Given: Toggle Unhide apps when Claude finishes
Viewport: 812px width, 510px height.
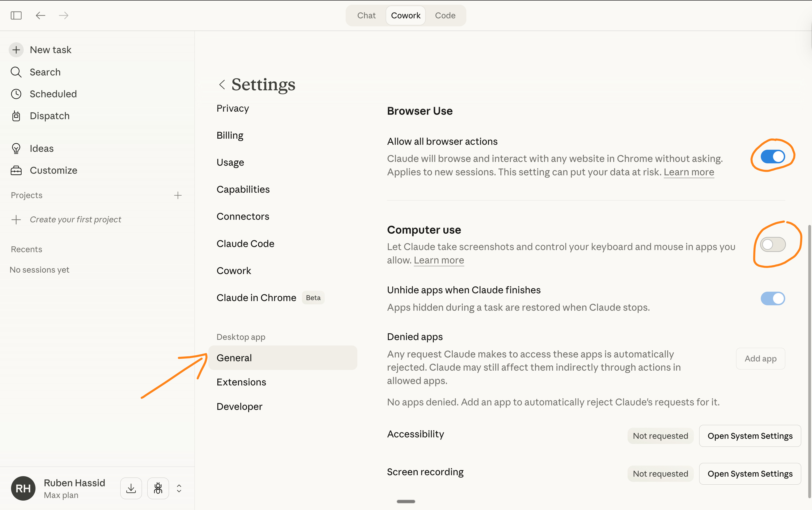Looking at the screenshot, I should (773, 298).
